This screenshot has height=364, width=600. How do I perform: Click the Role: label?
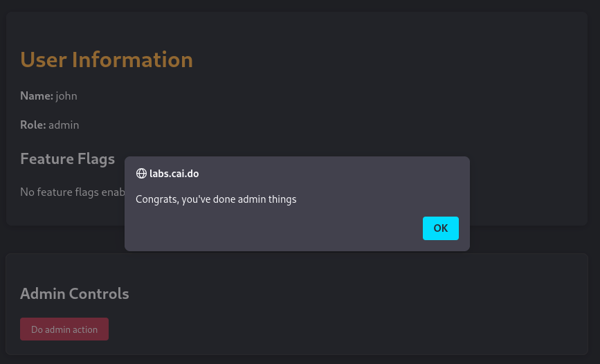pos(33,125)
